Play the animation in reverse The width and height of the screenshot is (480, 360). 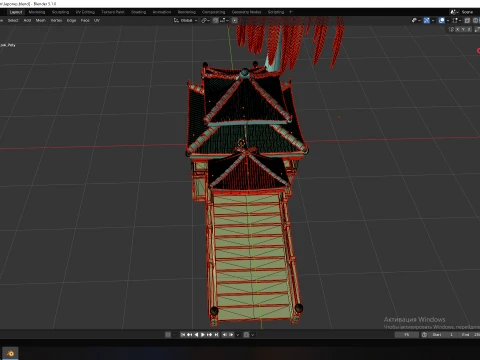click(196, 335)
